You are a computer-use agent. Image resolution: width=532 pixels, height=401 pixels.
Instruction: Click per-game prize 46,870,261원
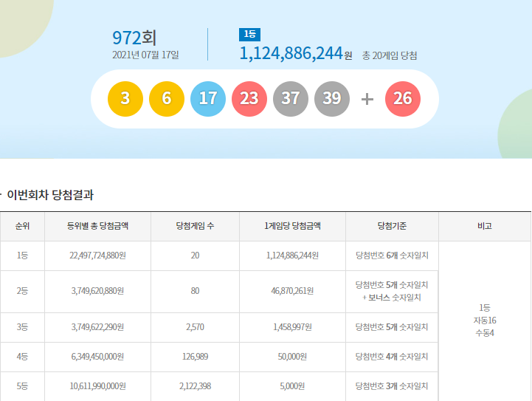292,291
